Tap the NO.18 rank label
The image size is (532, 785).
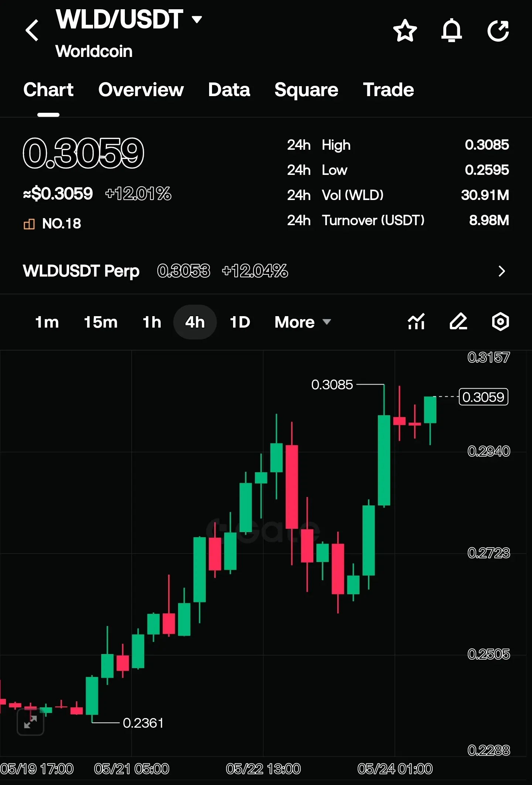62,224
